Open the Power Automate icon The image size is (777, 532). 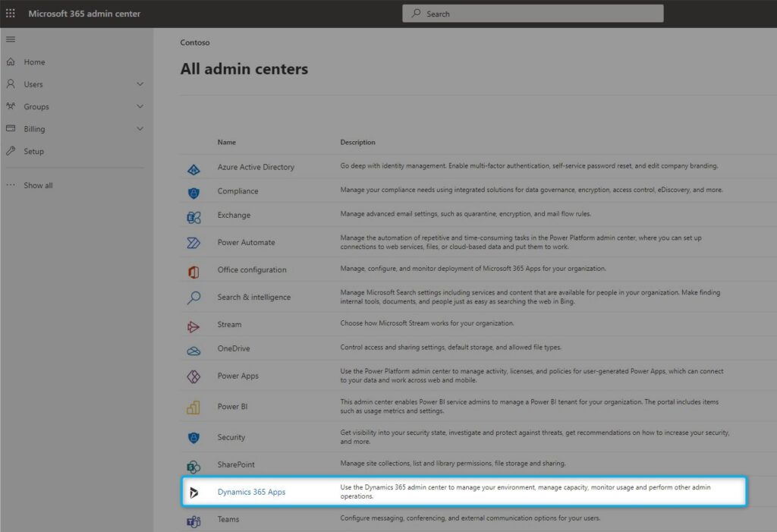[196, 242]
